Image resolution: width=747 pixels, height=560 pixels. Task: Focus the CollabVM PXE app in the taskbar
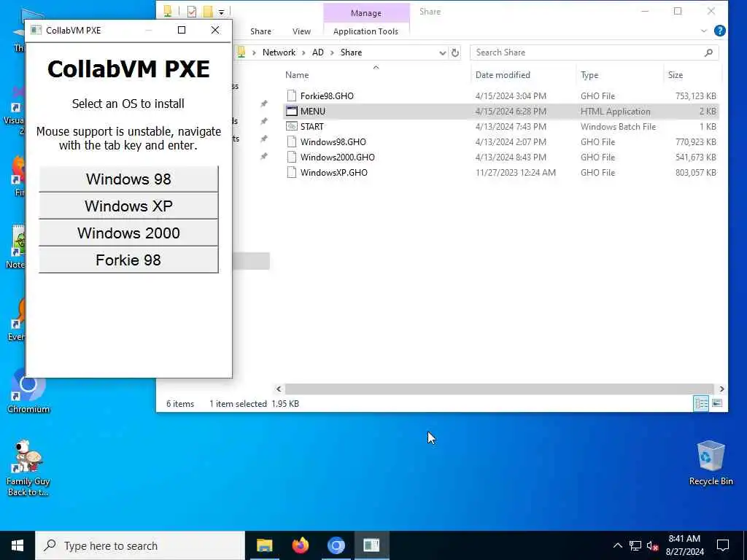tap(371, 545)
